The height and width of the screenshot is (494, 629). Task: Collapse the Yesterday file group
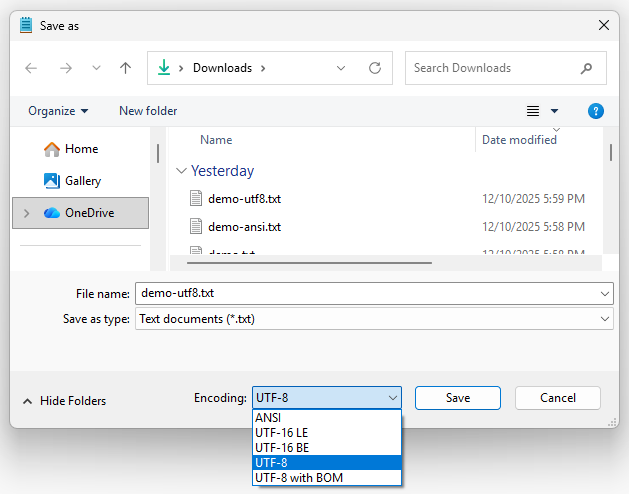coord(181,171)
